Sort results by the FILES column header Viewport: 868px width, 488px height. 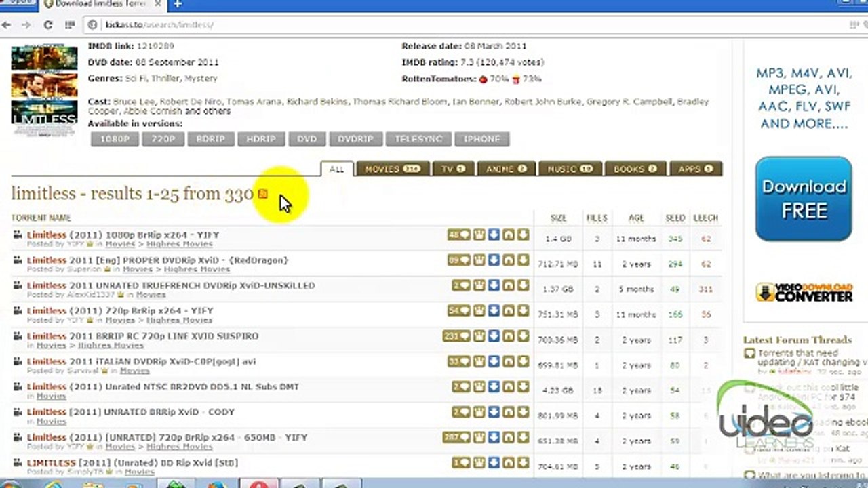click(x=597, y=218)
